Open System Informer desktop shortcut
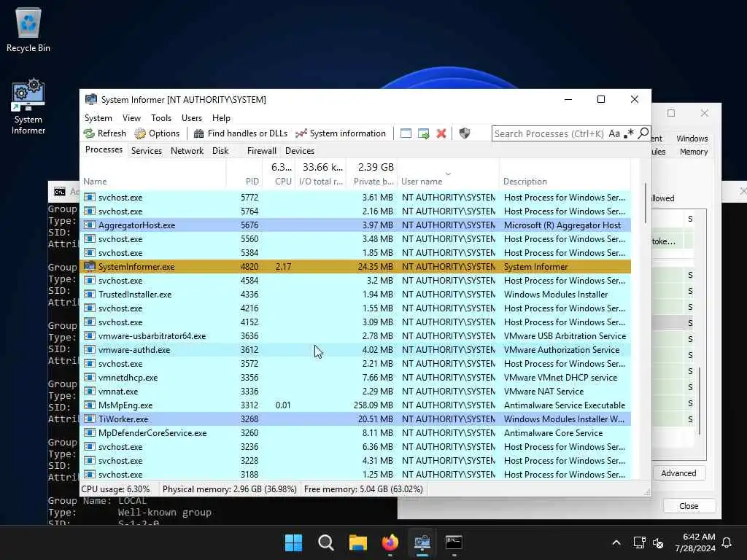 click(x=28, y=107)
